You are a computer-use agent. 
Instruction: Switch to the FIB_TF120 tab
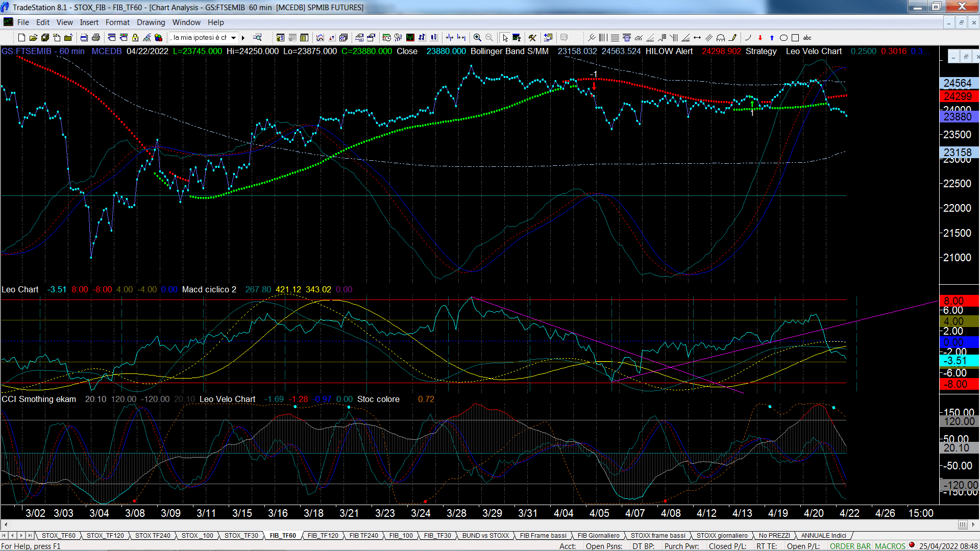click(323, 536)
